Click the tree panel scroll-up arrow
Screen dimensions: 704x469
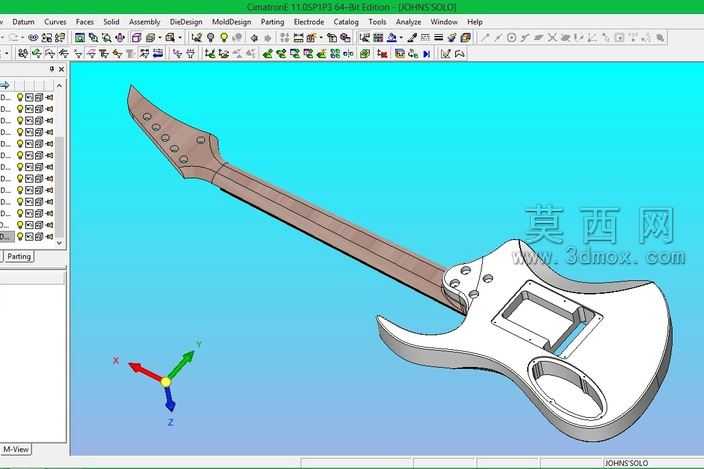click(x=59, y=85)
